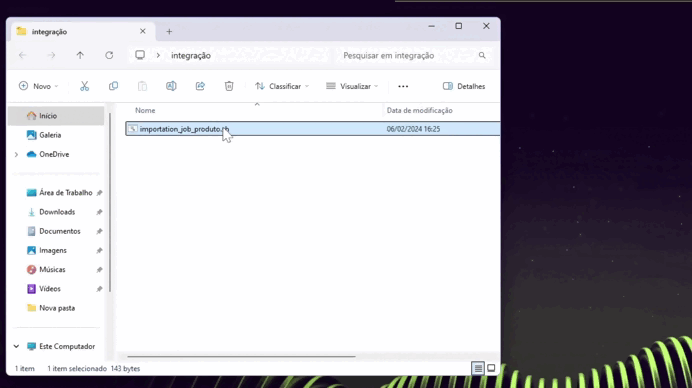This screenshot has width=692, height=388.
Task: Click date 06/02/2024 16:25
Action: tap(413, 129)
